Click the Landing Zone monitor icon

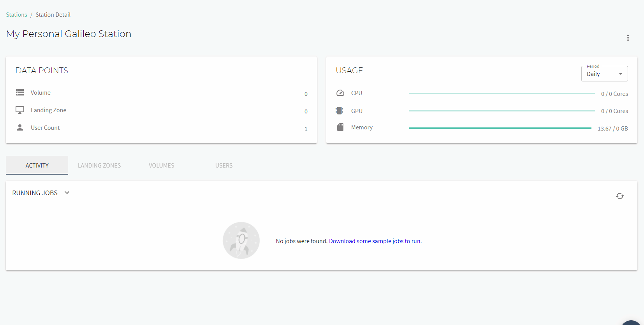[20, 110]
